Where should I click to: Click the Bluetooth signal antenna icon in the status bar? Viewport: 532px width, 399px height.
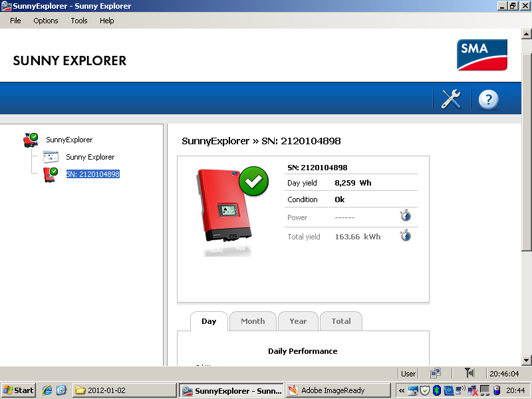(x=469, y=373)
